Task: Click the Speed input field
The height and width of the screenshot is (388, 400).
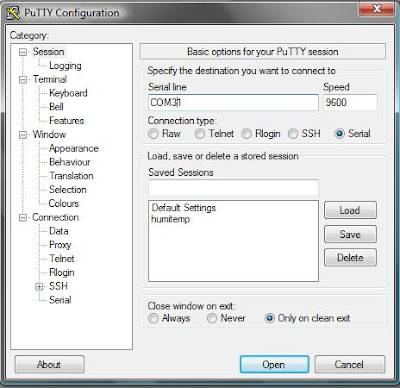Action: pyautogui.click(x=350, y=103)
